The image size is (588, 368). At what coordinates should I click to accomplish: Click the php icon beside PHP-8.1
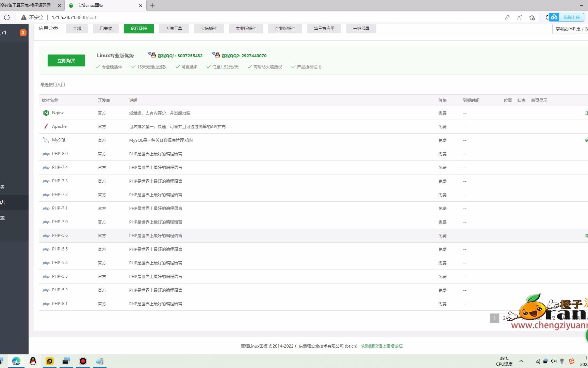coord(46,304)
